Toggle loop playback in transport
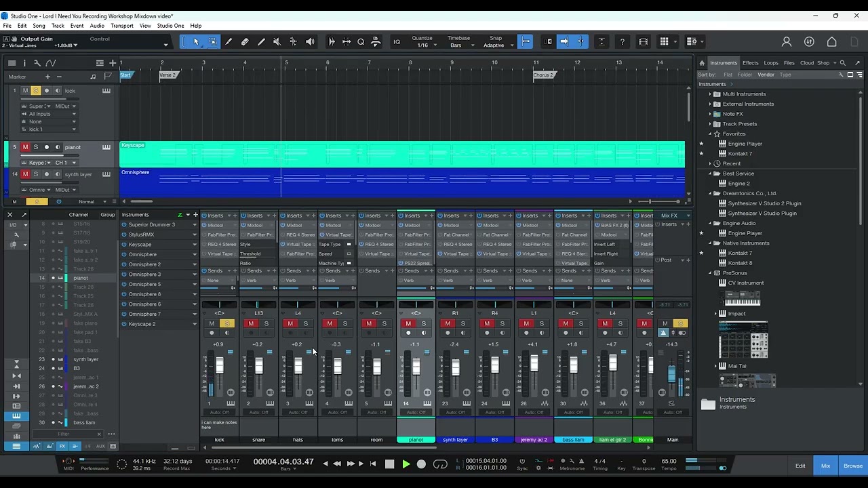 coord(440,464)
